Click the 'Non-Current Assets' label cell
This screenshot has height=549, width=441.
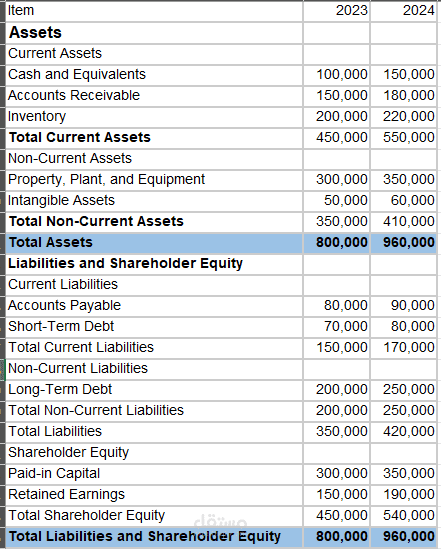[154, 159]
